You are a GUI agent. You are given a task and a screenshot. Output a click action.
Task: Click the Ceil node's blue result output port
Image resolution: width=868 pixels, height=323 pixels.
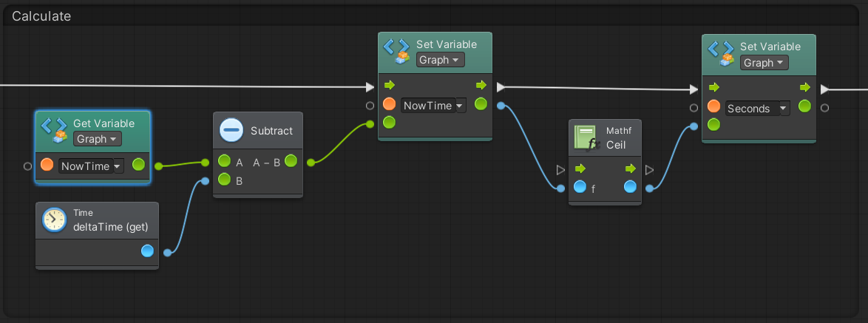click(x=630, y=187)
